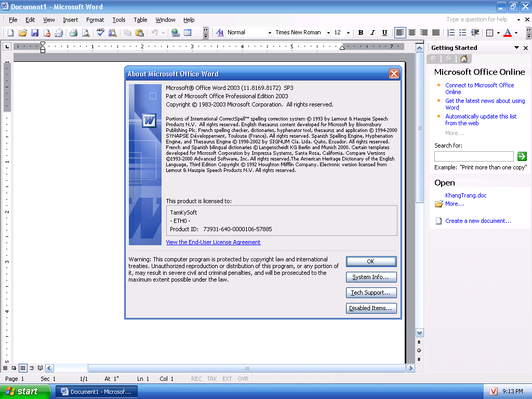Open View the End-User License Agreement link
The width and height of the screenshot is (532, 399).
[213, 242]
